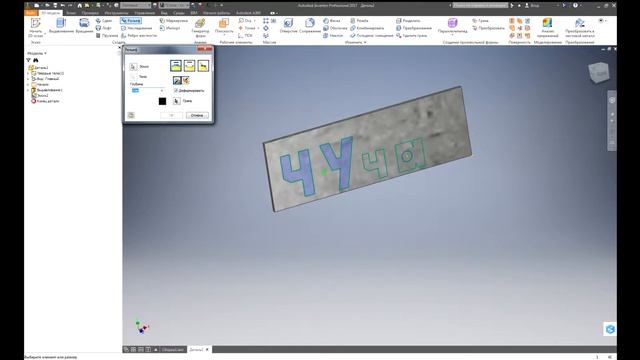Open the Глубина depth dropdown

pyautogui.click(x=162, y=91)
